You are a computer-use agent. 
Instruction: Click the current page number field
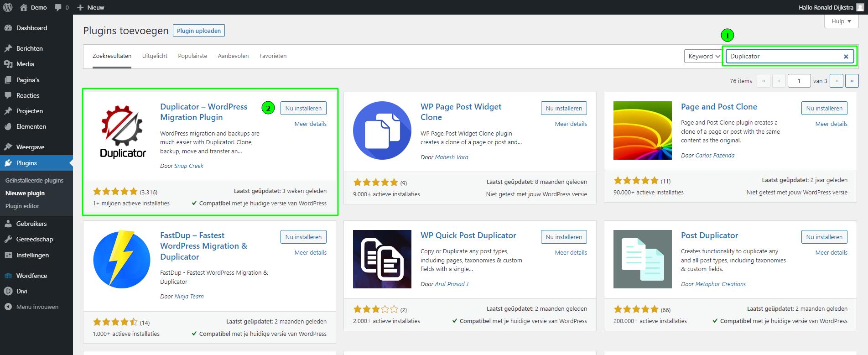(x=799, y=81)
